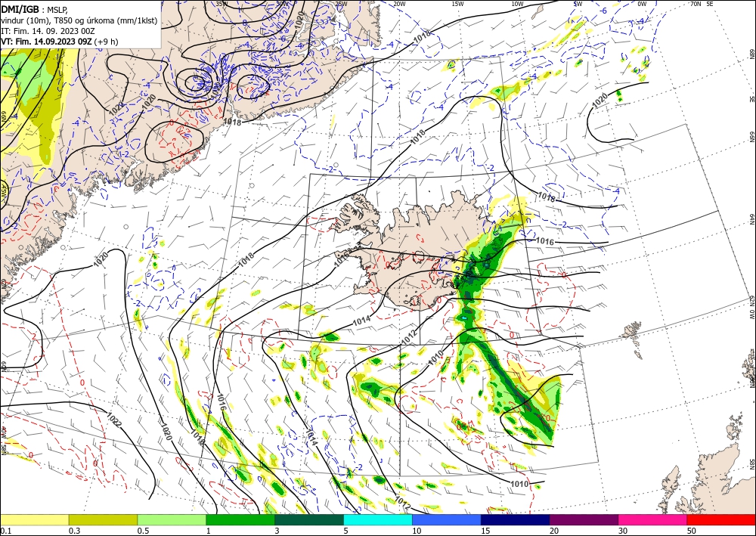Image resolution: width=756 pixels, height=536 pixels.
Task: Click the '20' legend value label
Action: click(554, 531)
